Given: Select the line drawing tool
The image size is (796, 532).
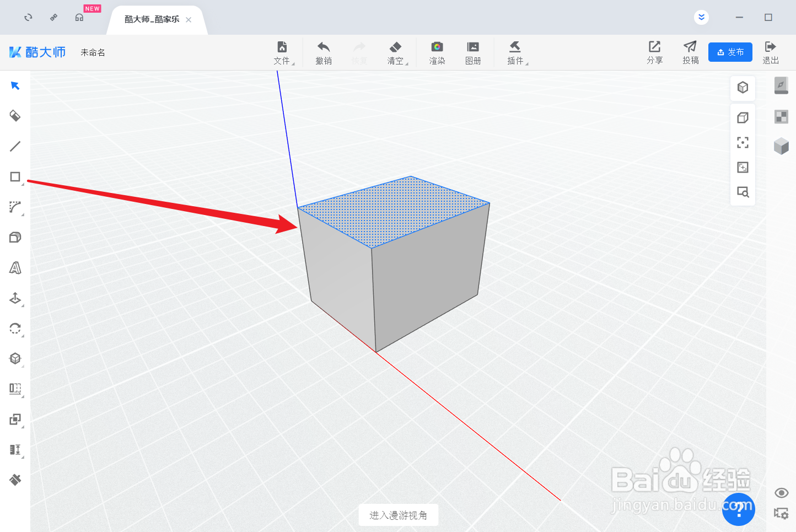Looking at the screenshot, I should pos(15,146).
